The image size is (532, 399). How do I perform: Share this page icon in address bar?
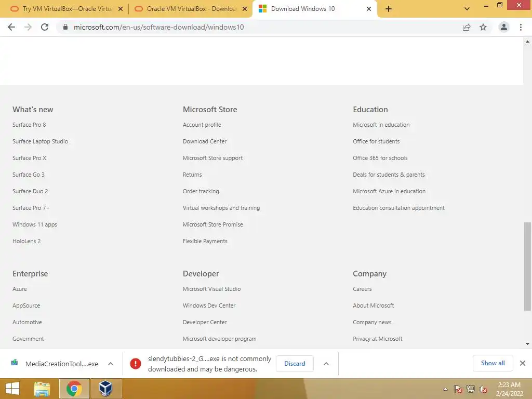point(467,27)
